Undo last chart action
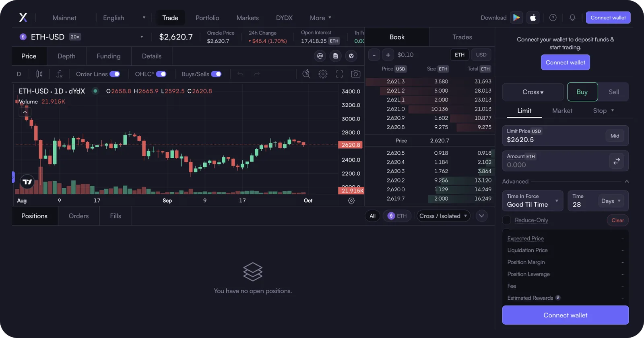 pyautogui.click(x=240, y=74)
